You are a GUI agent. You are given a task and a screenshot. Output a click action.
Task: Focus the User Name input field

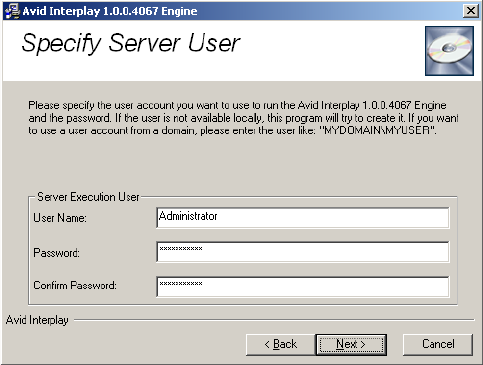coord(303,217)
